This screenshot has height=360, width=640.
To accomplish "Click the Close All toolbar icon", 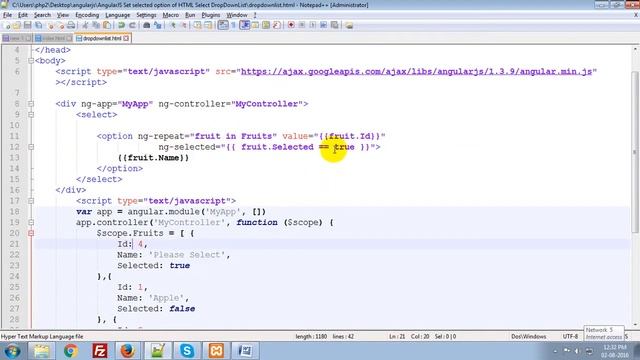I will [x=61, y=25].
